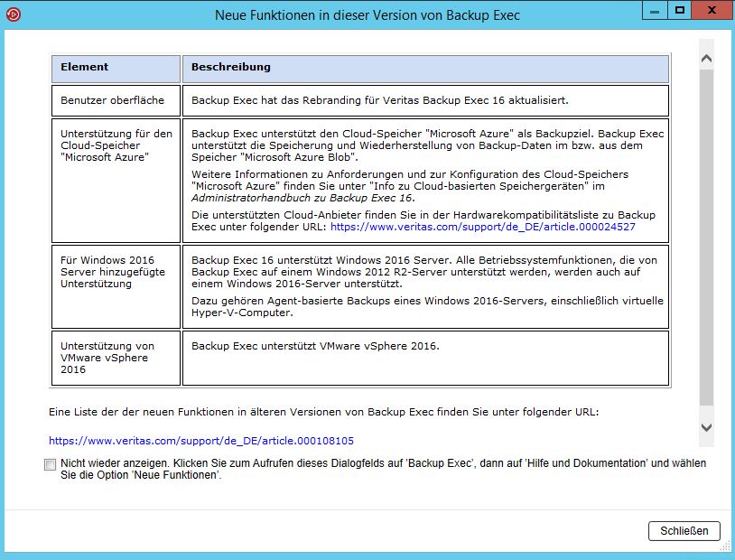This screenshot has height=560, width=735.
Task: Click the window title 'Neue Funktionen in dieser Version'
Action: click(367, 15)
